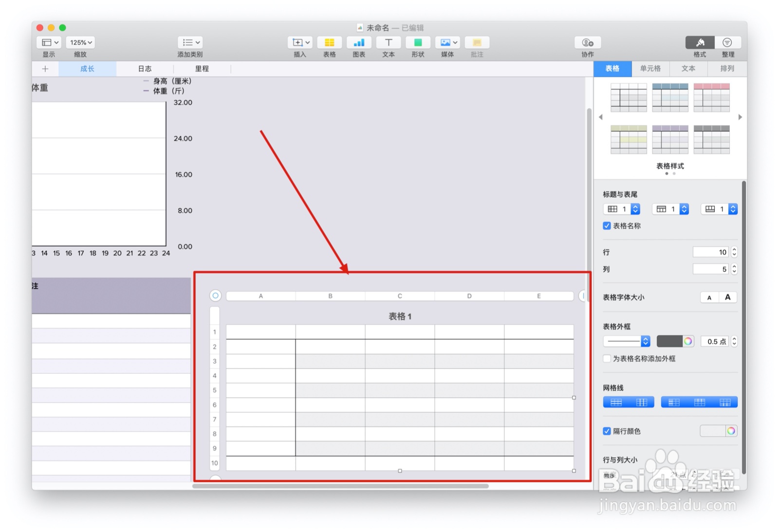
Task: Add a new sheet with plus button
Action: coord(45,69)
